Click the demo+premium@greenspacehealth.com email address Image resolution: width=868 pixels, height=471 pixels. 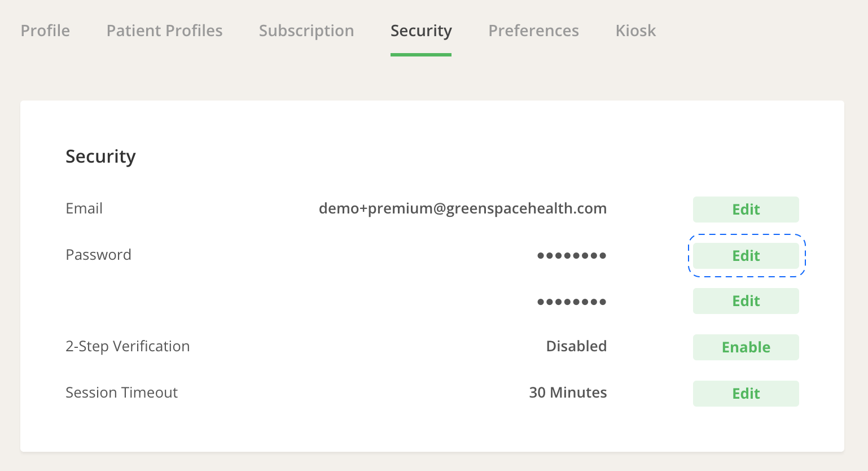click(x=462, y=208)
